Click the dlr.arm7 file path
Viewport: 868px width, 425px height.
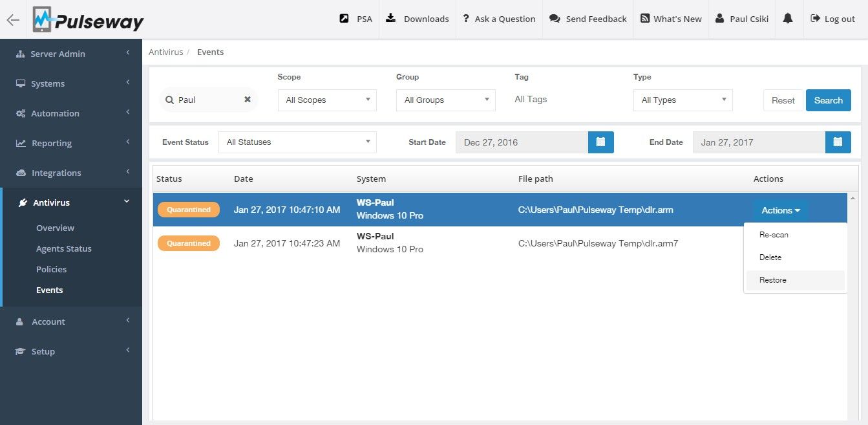[598, 243]
